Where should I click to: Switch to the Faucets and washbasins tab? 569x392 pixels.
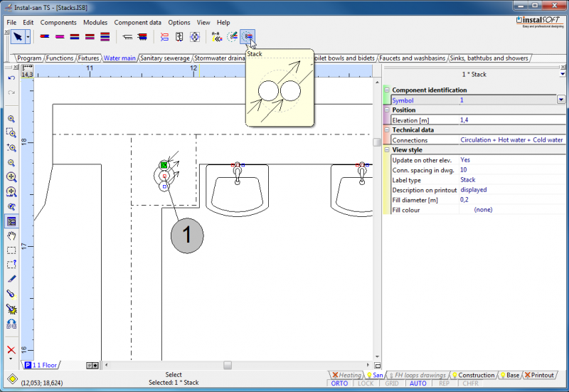click(x=413, y=58)
